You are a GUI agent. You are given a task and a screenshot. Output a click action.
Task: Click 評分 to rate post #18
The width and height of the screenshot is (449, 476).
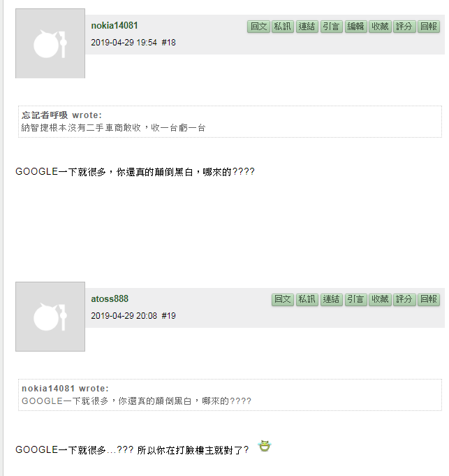pyautogui.click(x=404, y=27)
